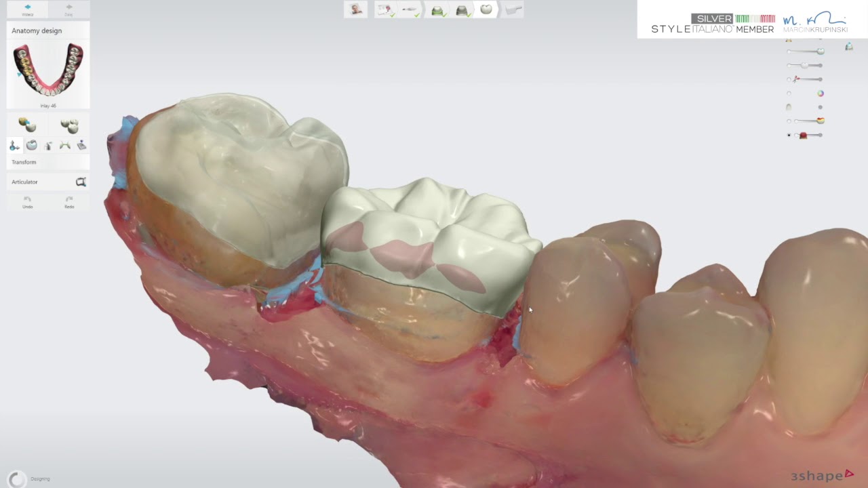
Task: Click the single tooth morphing tool icon
Action: [x=27, y=125]
